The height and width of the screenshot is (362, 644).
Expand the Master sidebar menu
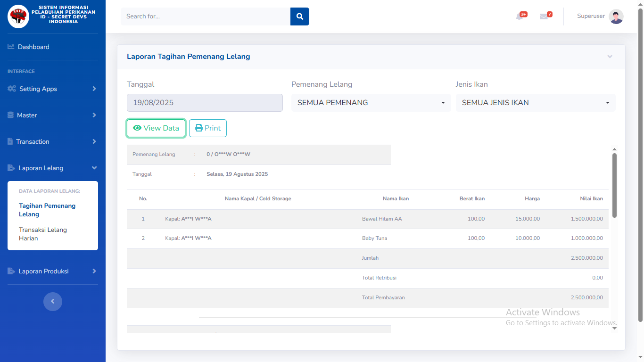[52, 115]
